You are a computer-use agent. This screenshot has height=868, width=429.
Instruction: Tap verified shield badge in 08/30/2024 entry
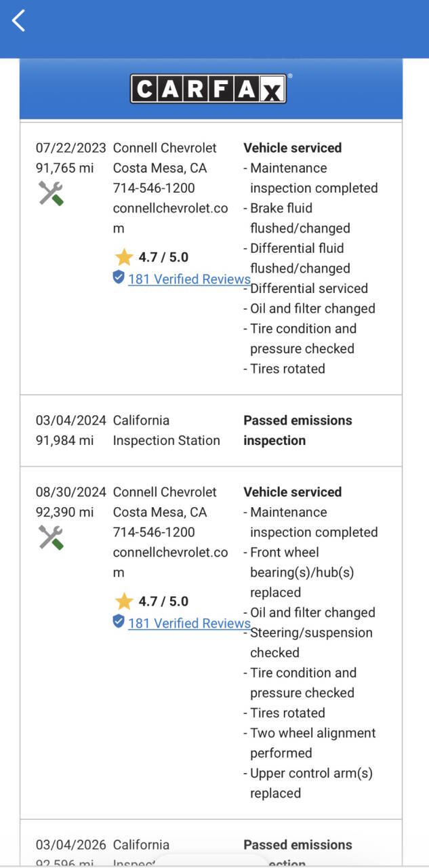(119, 621)
